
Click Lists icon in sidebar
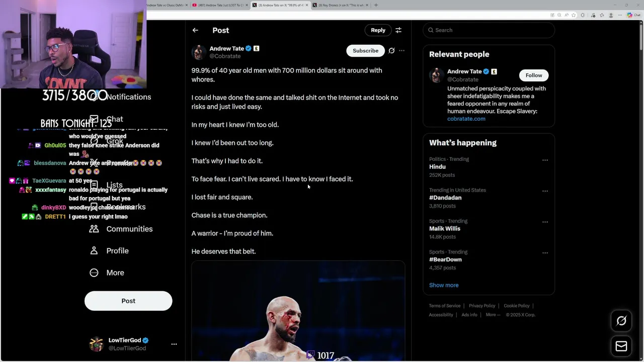click(94, 185)
